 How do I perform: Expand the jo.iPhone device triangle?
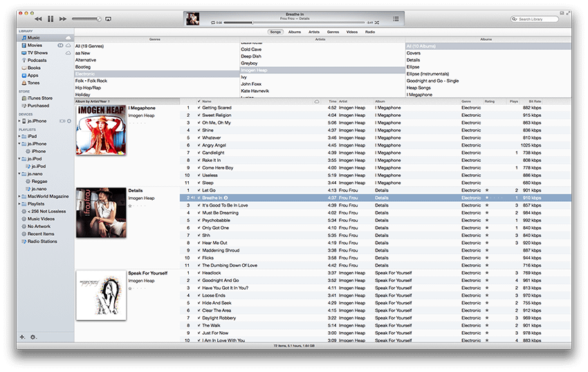(19, 121)
